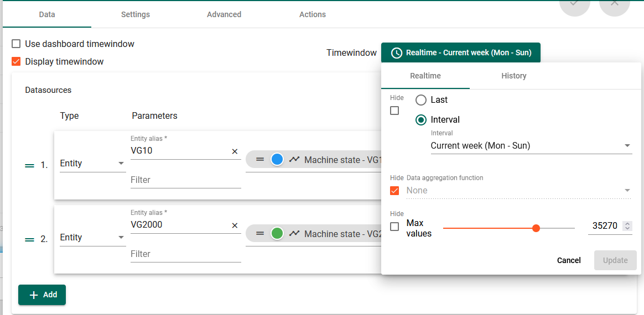
Task: Tick the Hide checkbox for Max values
Action: 394,227
